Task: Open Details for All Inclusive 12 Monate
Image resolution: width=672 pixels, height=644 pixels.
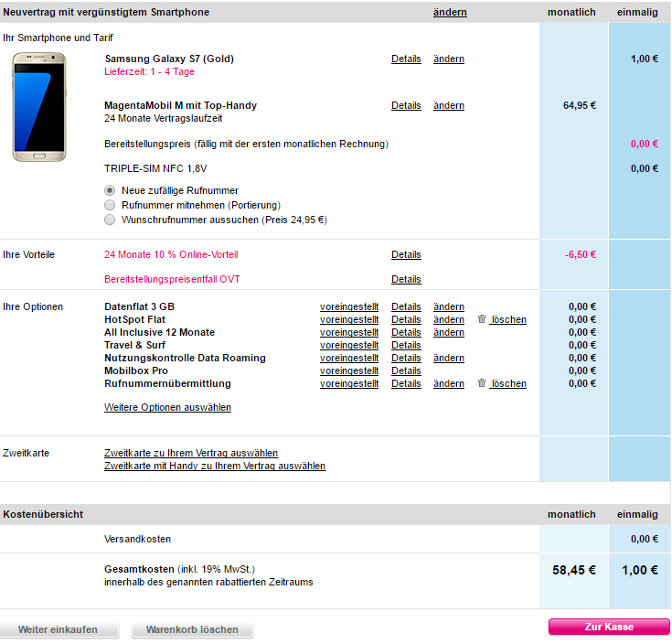Action: tap(406, 333)
